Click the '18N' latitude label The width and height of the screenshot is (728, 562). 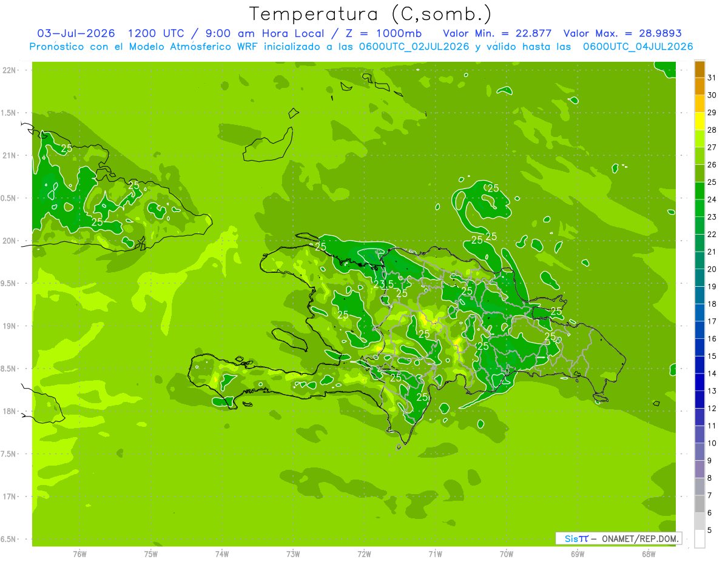[x=8, y=412]
